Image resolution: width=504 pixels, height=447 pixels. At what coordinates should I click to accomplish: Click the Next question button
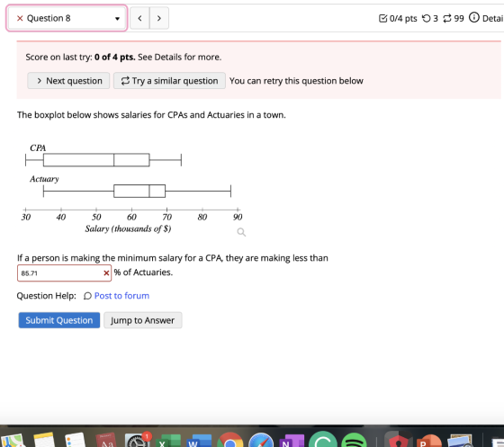(68, 81)
